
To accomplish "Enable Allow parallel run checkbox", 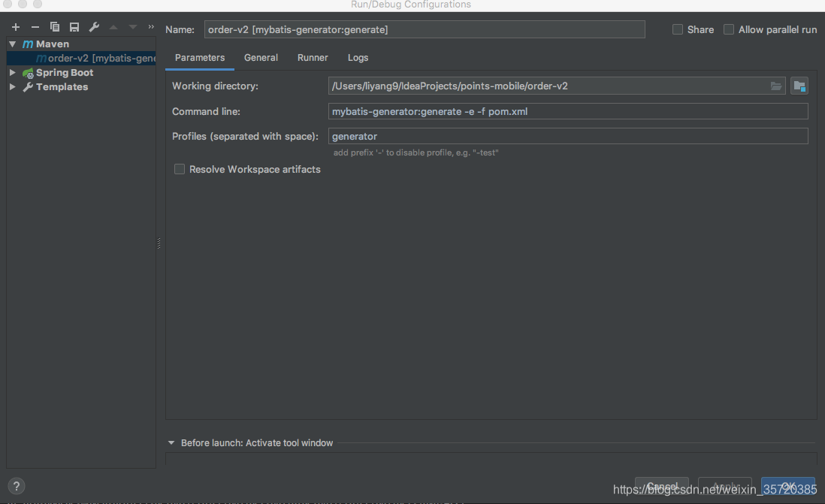I will [729, 29].
